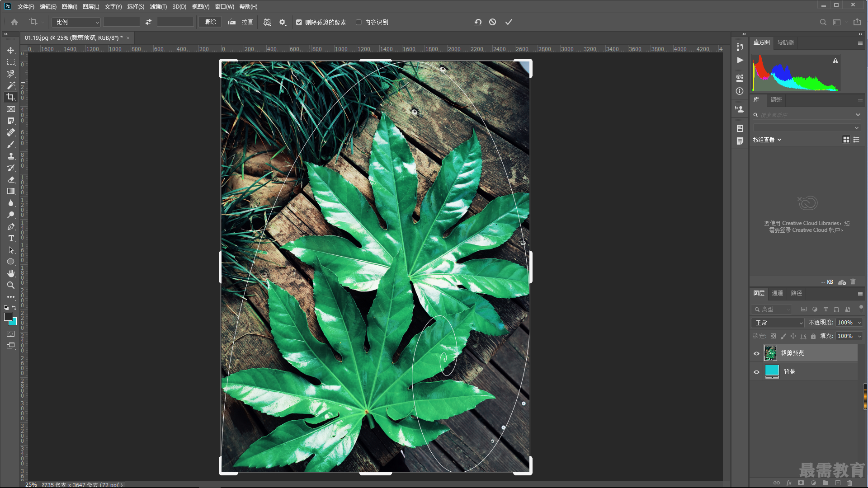This screenshot has height=488, width=868.
Task: Toggle lock image pixels
Action: [x=783, y=336]
